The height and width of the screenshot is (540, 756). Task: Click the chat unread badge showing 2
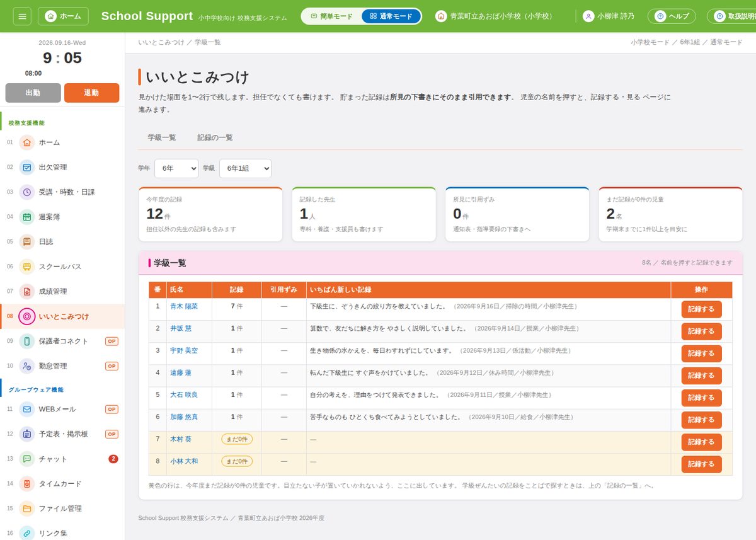(x=113, y=459)
